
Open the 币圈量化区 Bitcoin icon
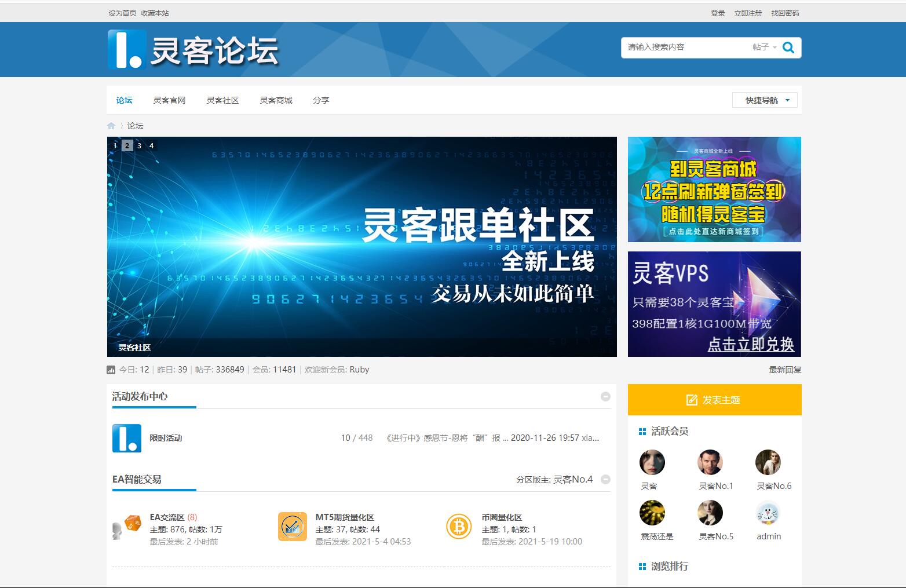tap(459, 527)
